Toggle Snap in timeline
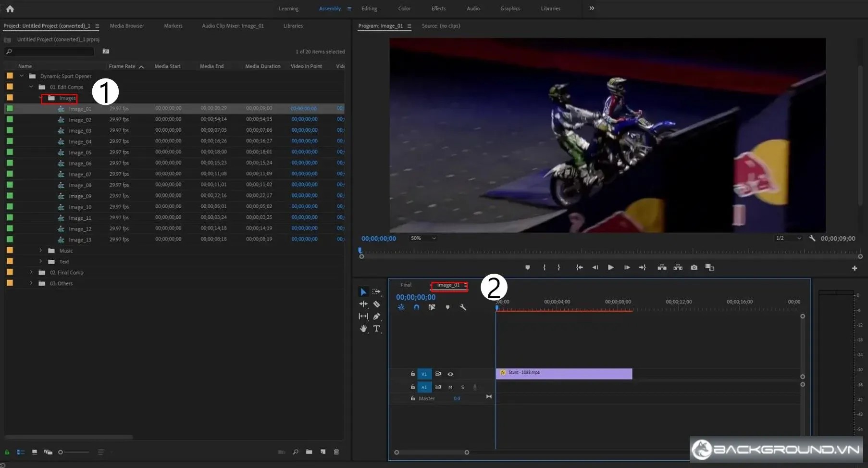This screenshot has height=468, width=868. pos(417,307)
